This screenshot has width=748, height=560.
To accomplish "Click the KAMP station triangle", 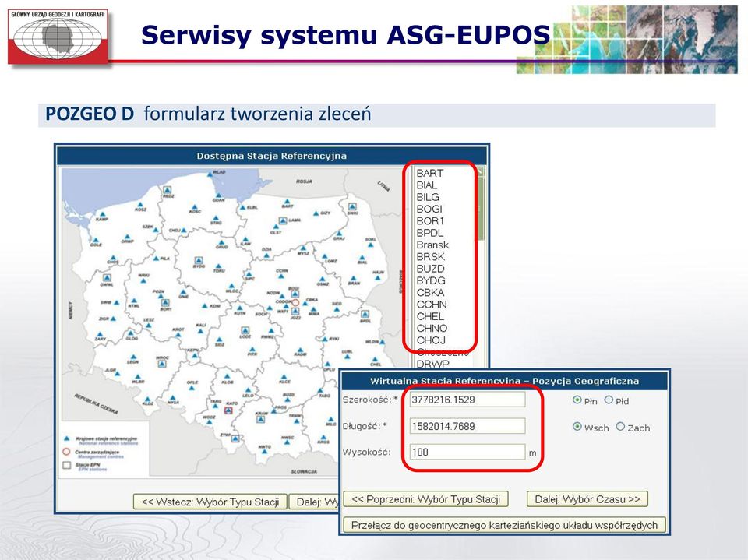I will click(101, 214).
